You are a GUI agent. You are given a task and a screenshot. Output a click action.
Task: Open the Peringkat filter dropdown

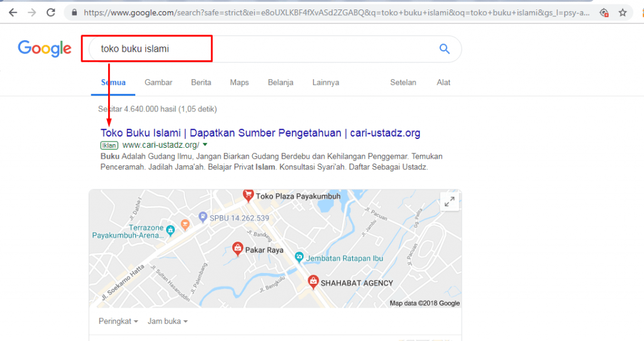[x=118, y=321]
